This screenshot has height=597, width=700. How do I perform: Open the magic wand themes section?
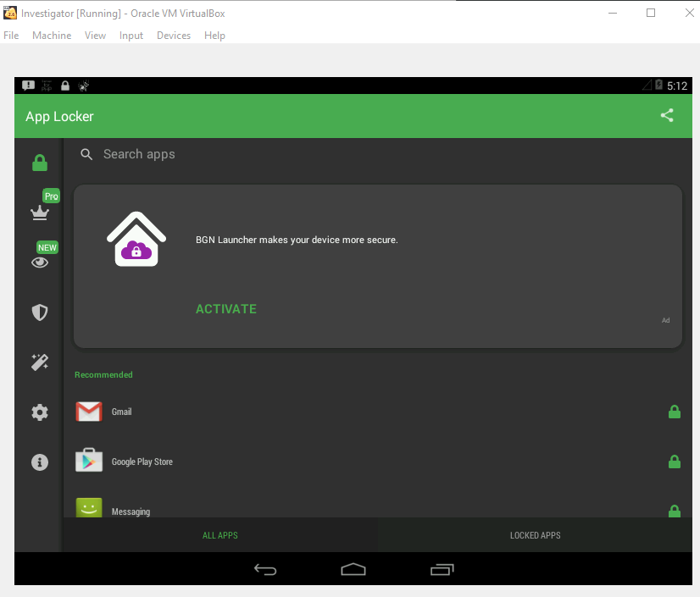(40, 362)
